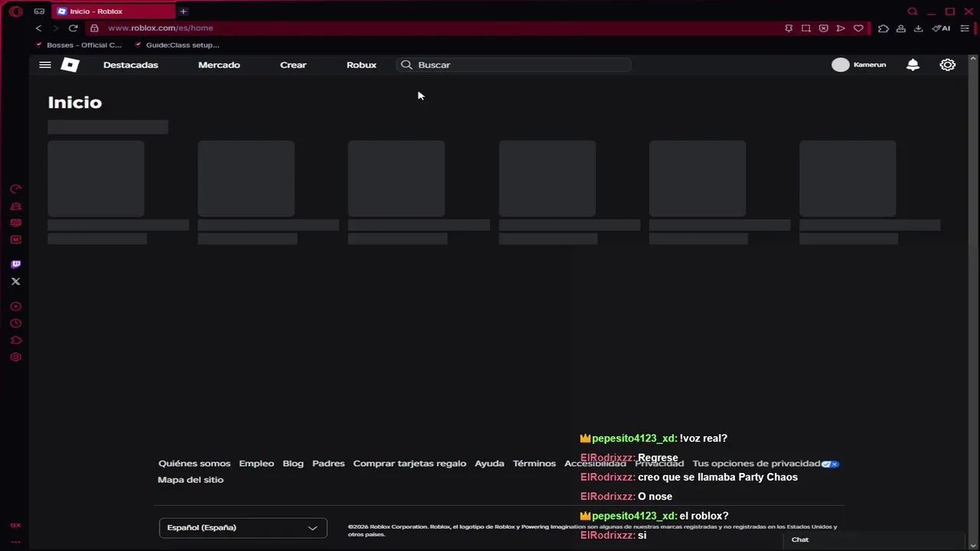This screenshot has height=551, width=980.
Task: Click the www.roblox.com/es/home address bar
Action: 161,28
